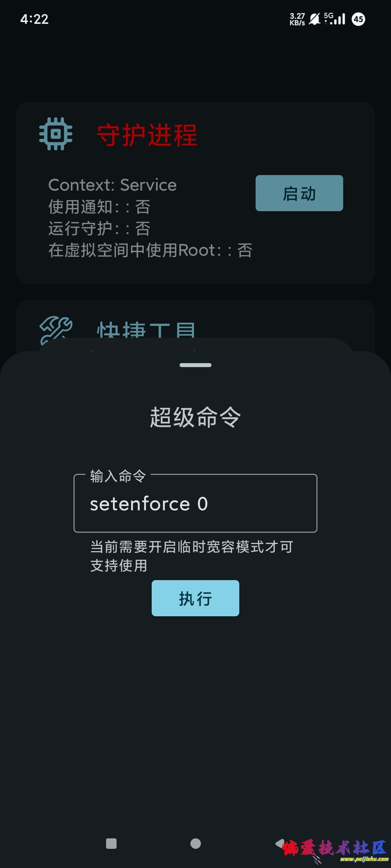This screenshot has width=391, height=868.
Task: Tap the bottom sheet drag handle
Action: 195,365
